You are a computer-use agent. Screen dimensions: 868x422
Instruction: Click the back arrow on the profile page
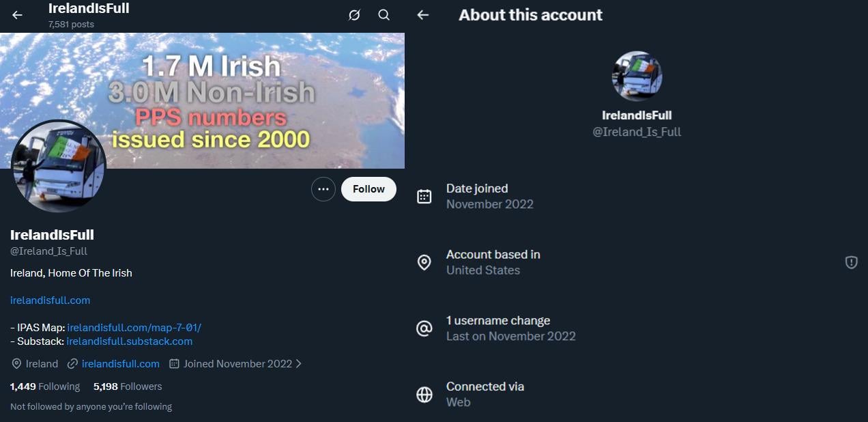[18, 15]
